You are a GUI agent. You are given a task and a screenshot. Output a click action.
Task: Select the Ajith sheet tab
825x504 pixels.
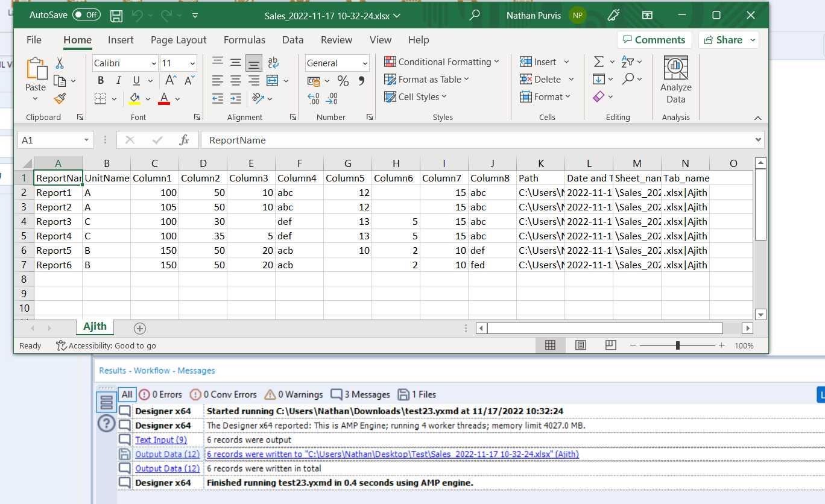tap(95, 327)
